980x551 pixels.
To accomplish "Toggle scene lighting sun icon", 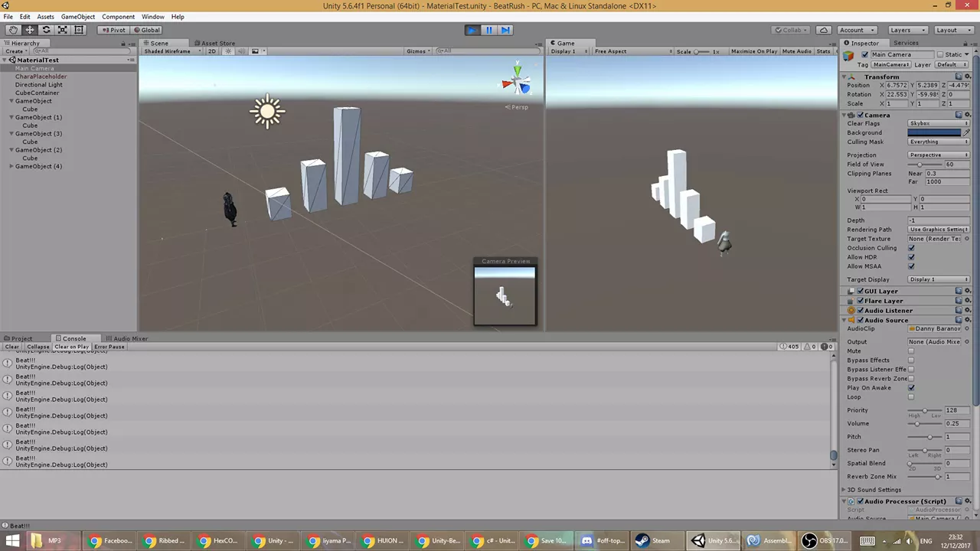I will (x=228, y=51).
